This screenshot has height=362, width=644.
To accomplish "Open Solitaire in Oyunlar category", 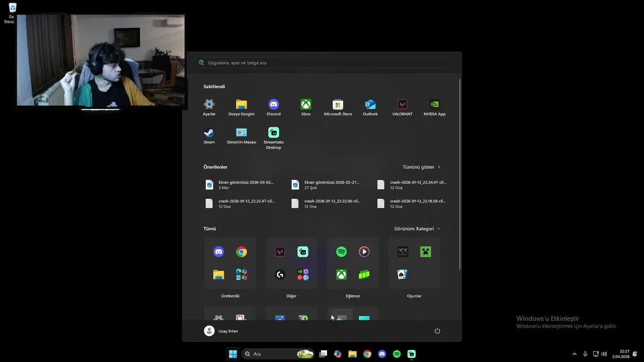I will [403, 275].
